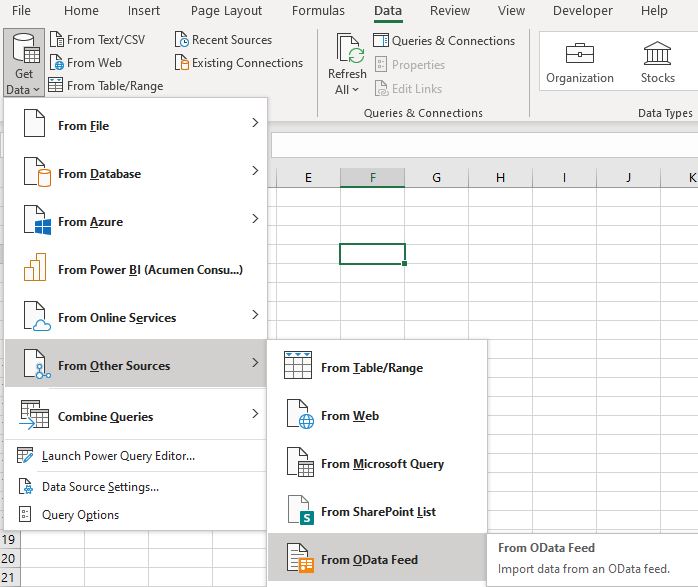The height and width of the screenshot is (587, 698).
Task: Click the Recent Sources clock icon
Action: point(182,40)
